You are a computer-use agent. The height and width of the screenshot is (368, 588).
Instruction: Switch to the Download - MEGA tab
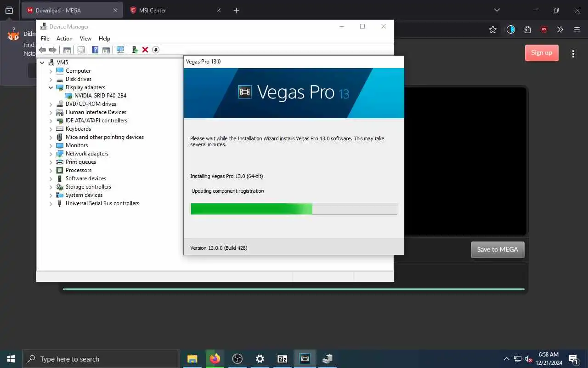72,10
